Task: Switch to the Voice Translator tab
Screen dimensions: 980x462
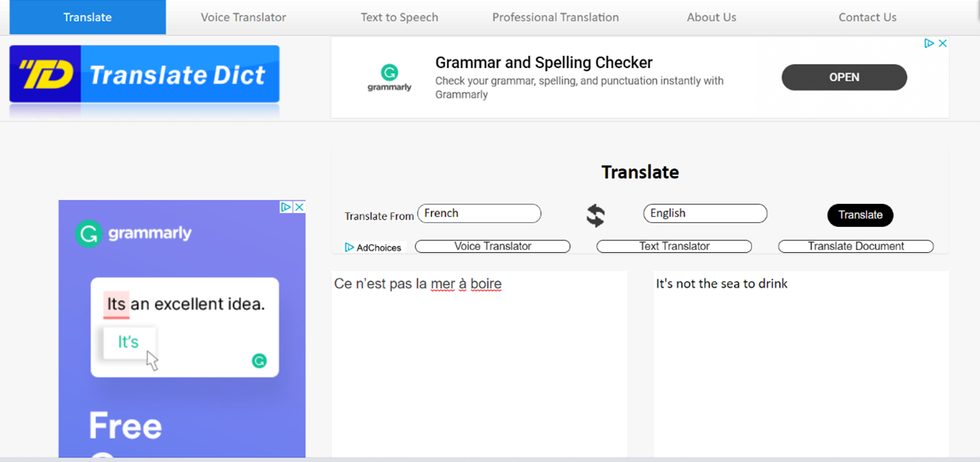Action: tap(243, 17)
